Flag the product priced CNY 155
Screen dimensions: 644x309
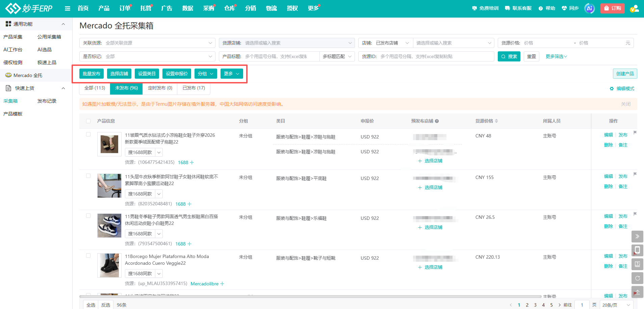(x=635, y=174)
